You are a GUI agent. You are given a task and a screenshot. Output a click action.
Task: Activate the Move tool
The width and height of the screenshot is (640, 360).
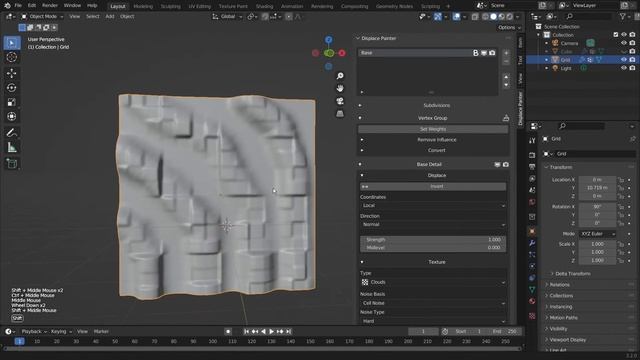11,73
